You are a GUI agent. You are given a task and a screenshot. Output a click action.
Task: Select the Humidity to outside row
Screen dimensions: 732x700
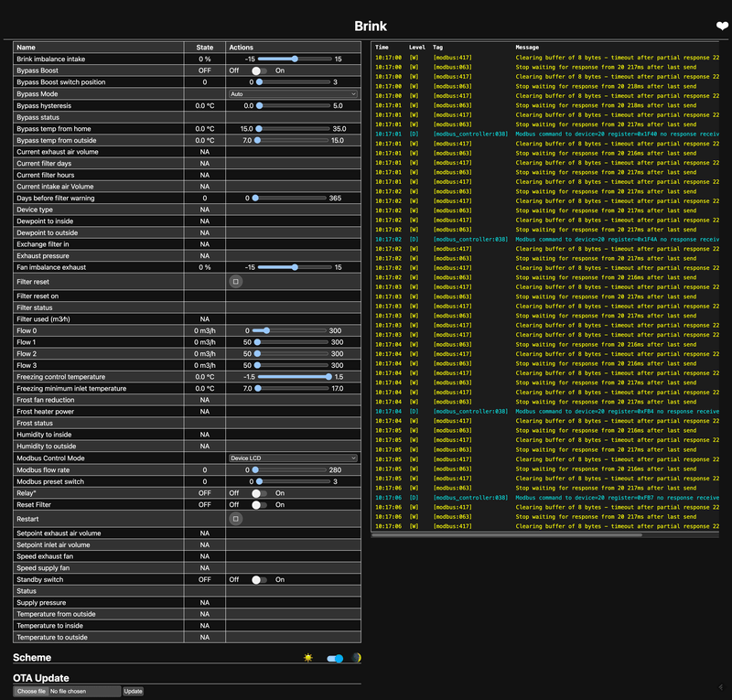click(188, 447)
